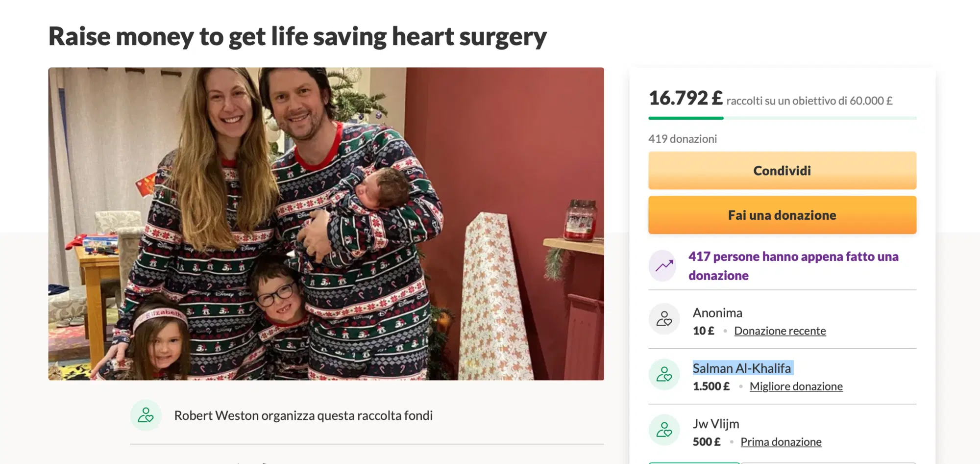Open the Prima donazione link
This screenshot has width=980, height=464.
(x=781, y=442)
